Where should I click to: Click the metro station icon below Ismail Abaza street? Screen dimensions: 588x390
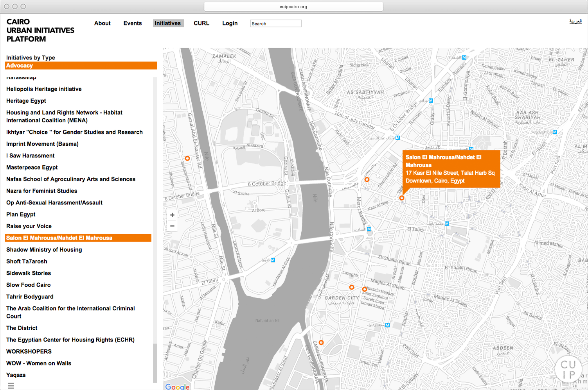click(387, 325)
